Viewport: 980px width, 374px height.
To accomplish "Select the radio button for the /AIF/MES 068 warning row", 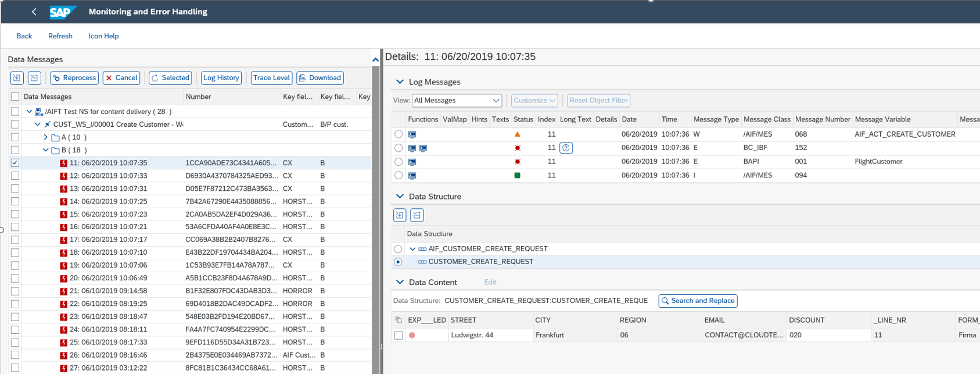I will (x=398, y=134).
